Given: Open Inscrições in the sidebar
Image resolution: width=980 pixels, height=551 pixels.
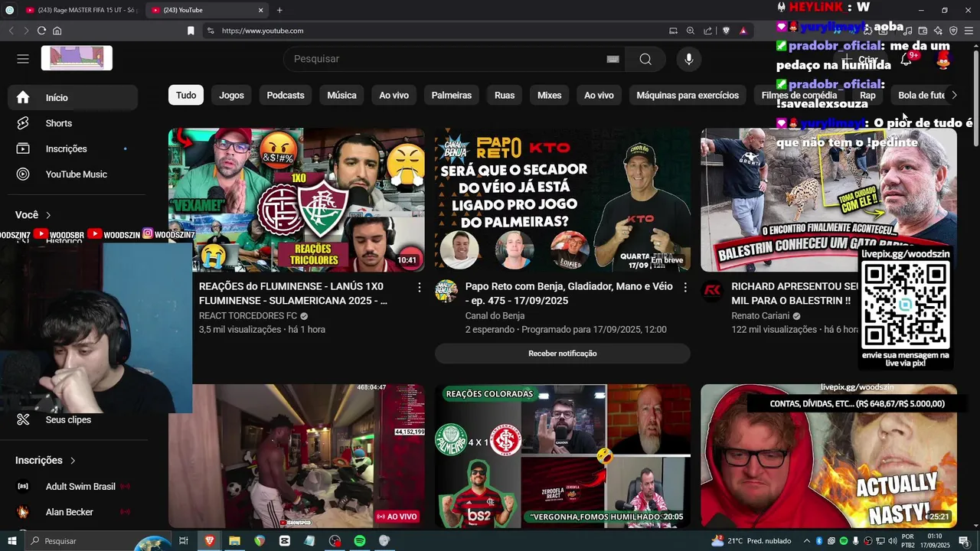Looking at the screenshot, I should point(73,148).
